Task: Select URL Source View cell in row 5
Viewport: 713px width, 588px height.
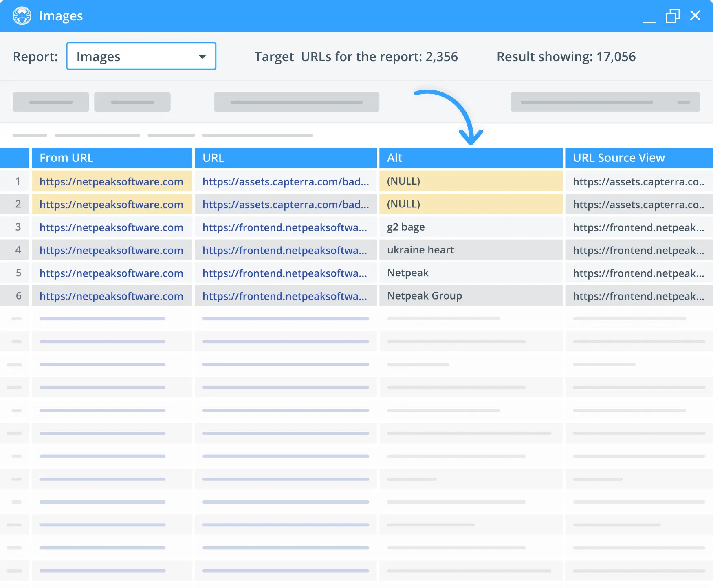Action: (x=639, y=273)
